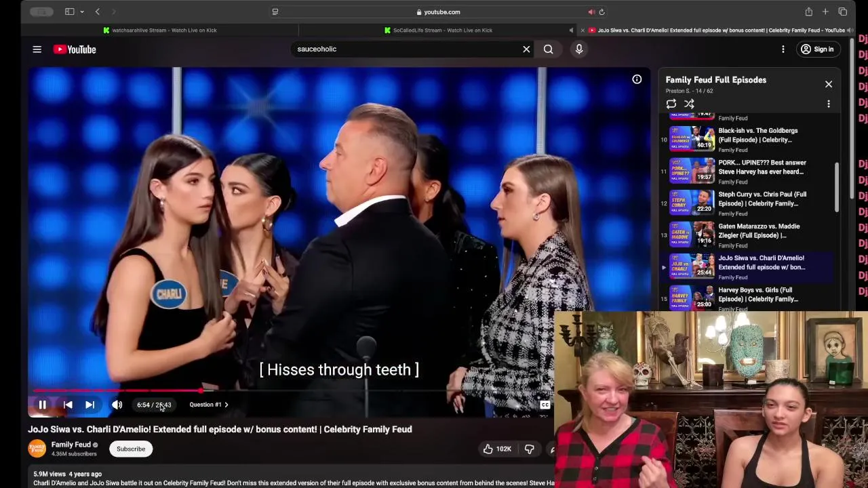Viewport: 868px width, 488px height.
Task: Start voice search with microphone
Action: click(x=579, y=49)
